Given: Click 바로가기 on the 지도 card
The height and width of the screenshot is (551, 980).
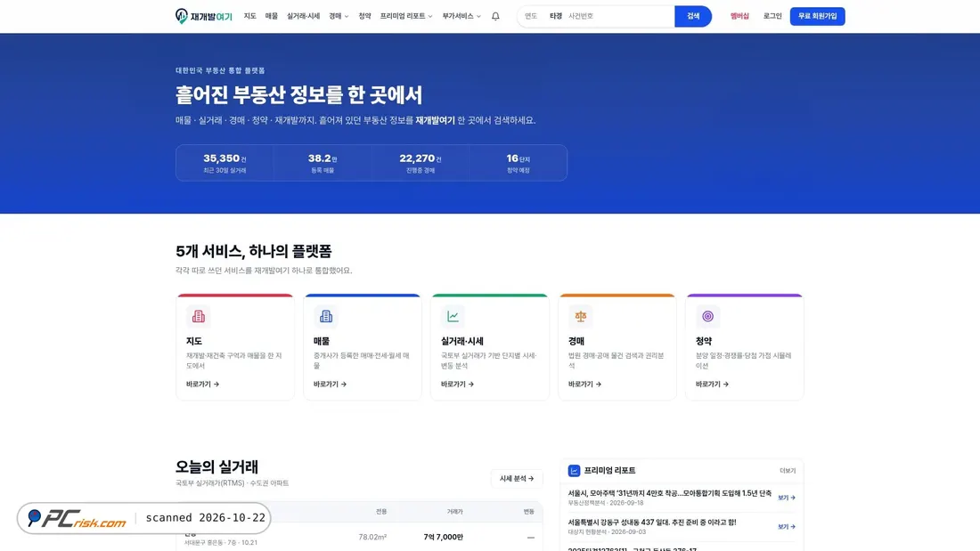Looking at the screenshot, I should pos(202,385).
